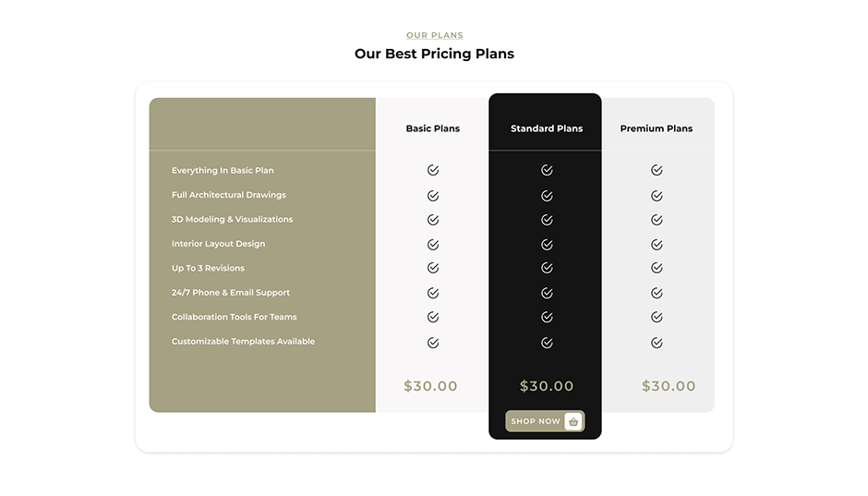Click Basic plan check for Interior Layout Design
This screenshot has width=868, height=496.
(x=433, y=245)
